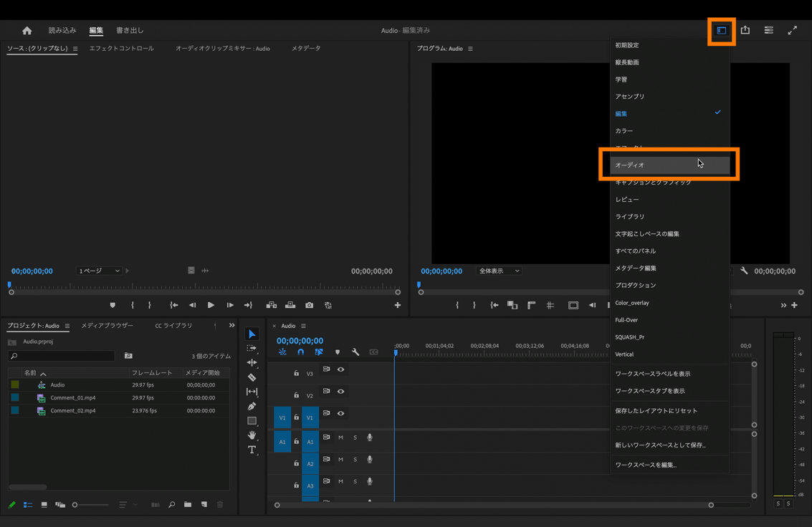Viewport: 812px width, 527px height.
Task: Enable voice-over record on A3
Action: [x=370, y=481]
